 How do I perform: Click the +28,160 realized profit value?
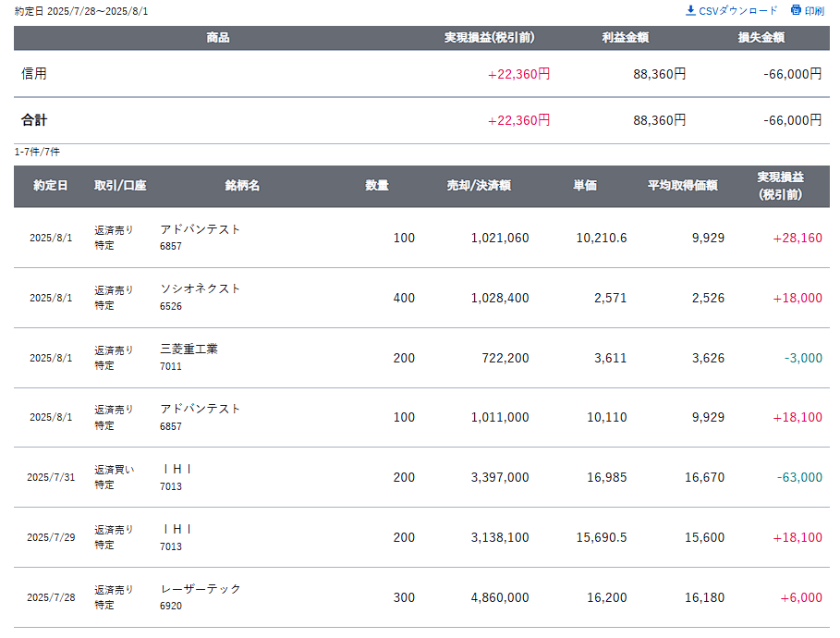[x=797, y=238]
